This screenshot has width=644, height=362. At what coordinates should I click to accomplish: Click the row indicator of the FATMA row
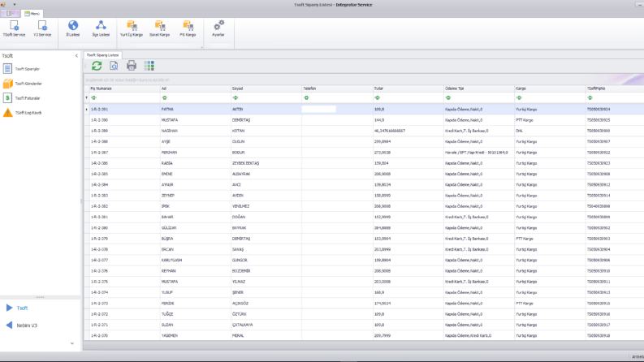[86, 110]
